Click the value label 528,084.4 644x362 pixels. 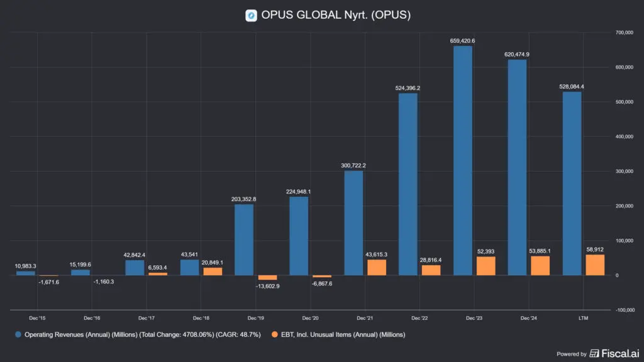click(x=571, y=87)
